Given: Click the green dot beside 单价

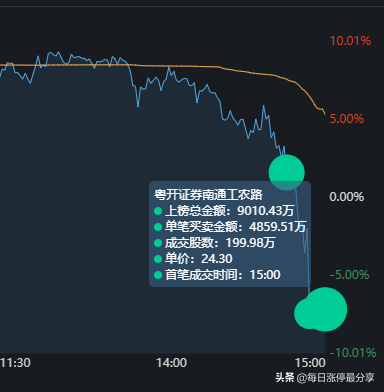Looking at the screenshot, I should click(x=158, y=259).
